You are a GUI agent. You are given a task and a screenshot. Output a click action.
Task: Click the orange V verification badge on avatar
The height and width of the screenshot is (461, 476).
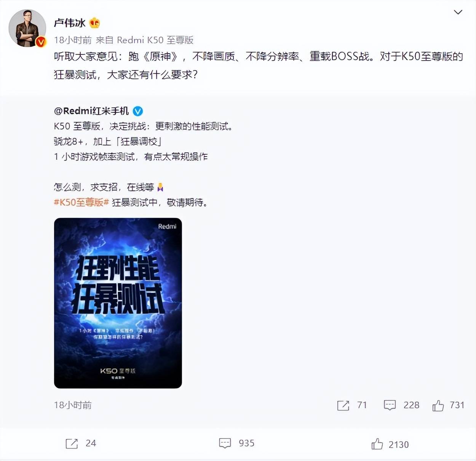pyautogui.click(x=41, y=42)
